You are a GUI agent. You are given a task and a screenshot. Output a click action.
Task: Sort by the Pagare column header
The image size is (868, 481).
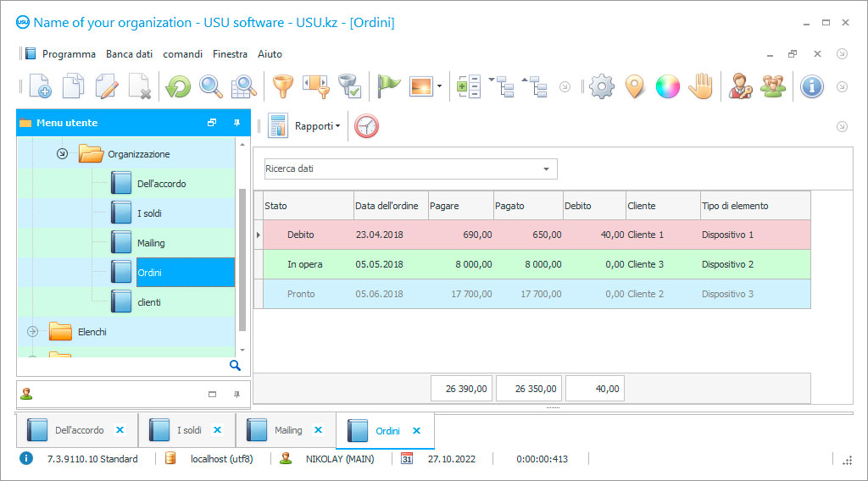(x=460, y=206)
